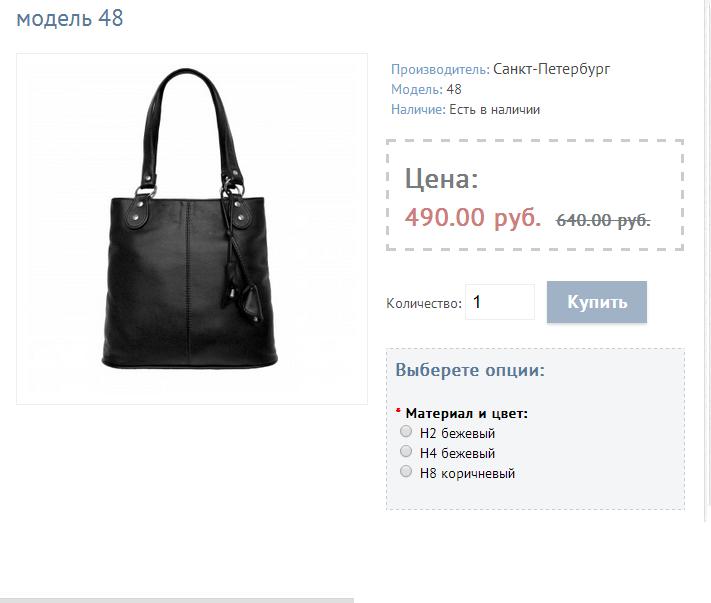Select the H8 коричневый radio option
This screenshot has width=711, height=603.
406,471
